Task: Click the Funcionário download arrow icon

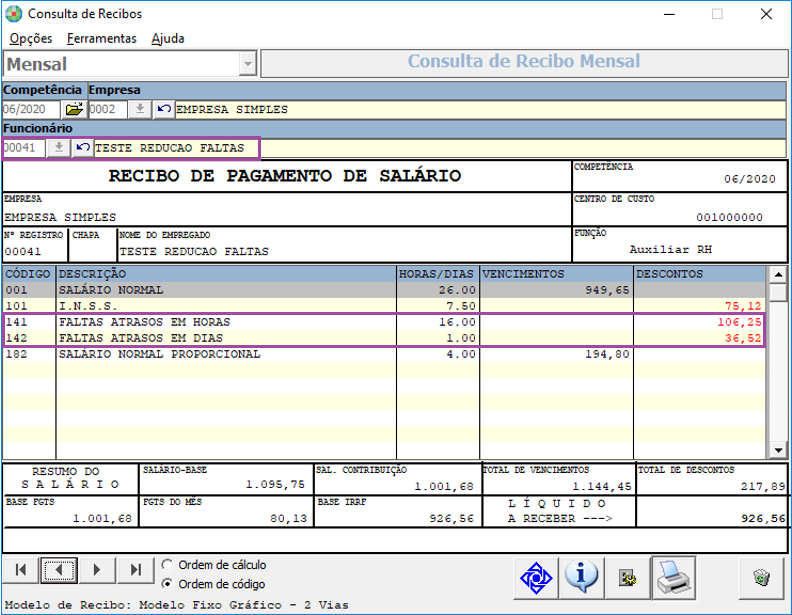Action: 59,148
